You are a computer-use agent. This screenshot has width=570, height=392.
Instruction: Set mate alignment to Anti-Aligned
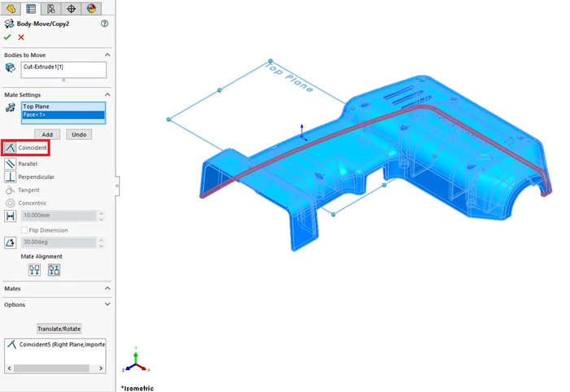tap(54, 270)
